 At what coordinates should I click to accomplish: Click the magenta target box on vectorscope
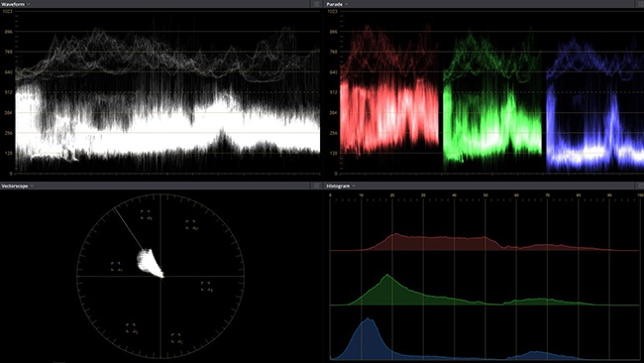(190, 224)
